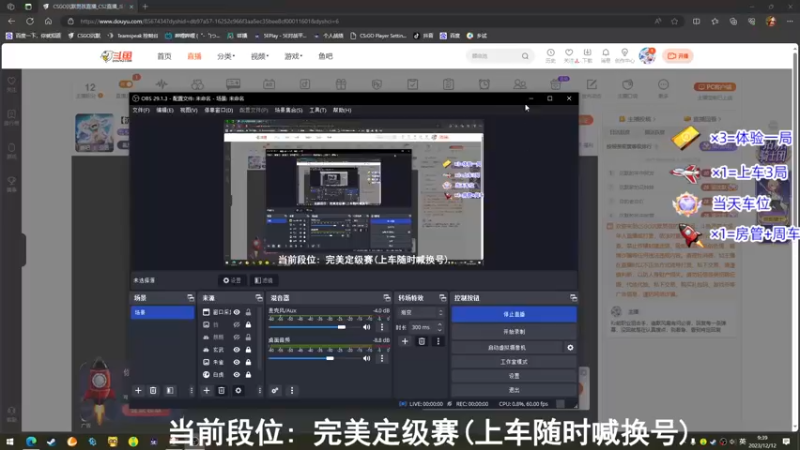Open the 转场特效 transition type dropdown

(421, 312)
